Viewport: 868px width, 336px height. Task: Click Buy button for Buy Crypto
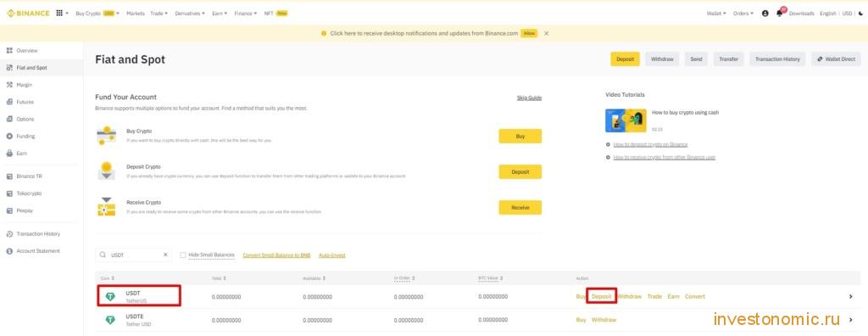point(520,136)
